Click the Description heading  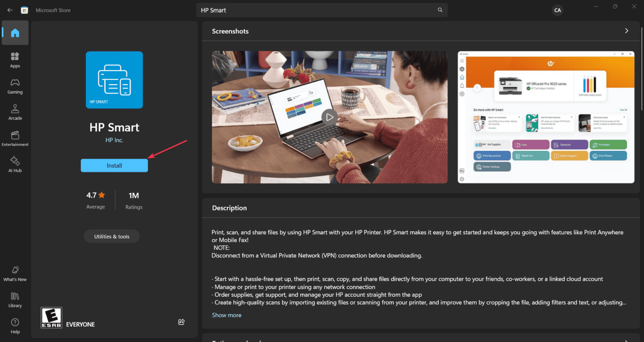(x=229, y=208)
